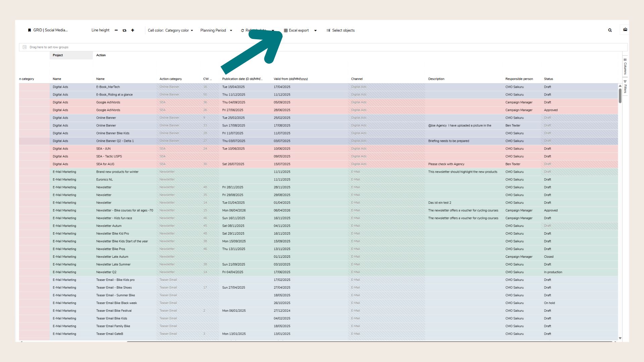
Task: Open search with magnifier icon
Action: pos(610,30)
